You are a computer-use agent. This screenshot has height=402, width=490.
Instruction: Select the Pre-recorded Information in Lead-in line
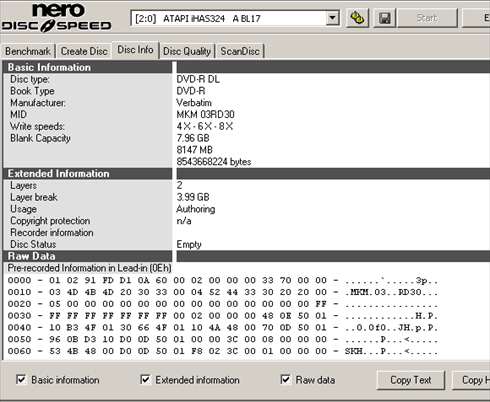(89, 268)
